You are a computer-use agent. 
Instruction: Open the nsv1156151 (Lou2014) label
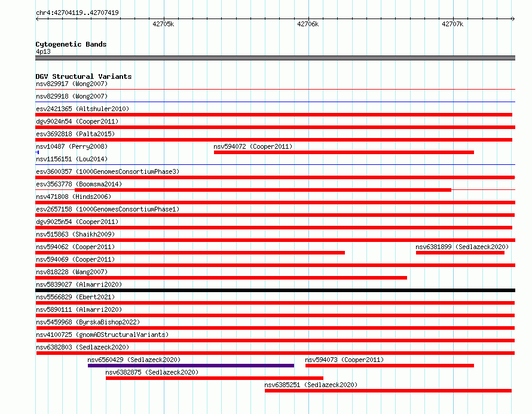pyautogui.click(x=72, y=159)
